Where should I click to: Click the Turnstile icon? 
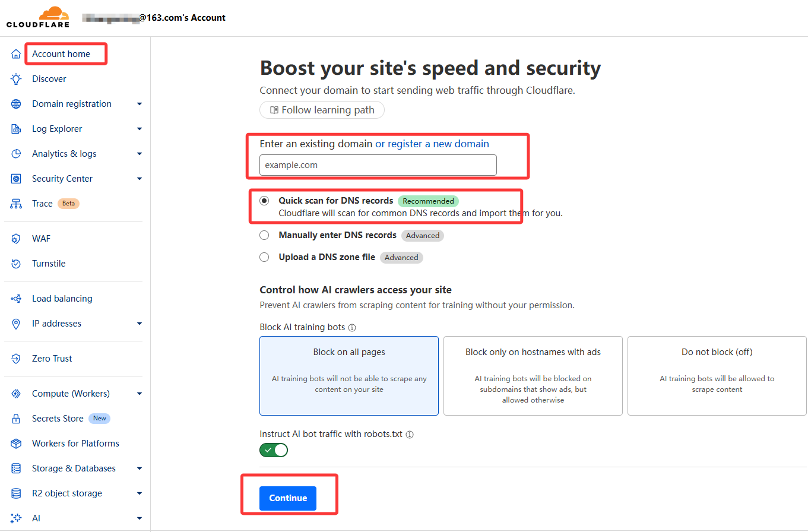click(x=16, y=264)
